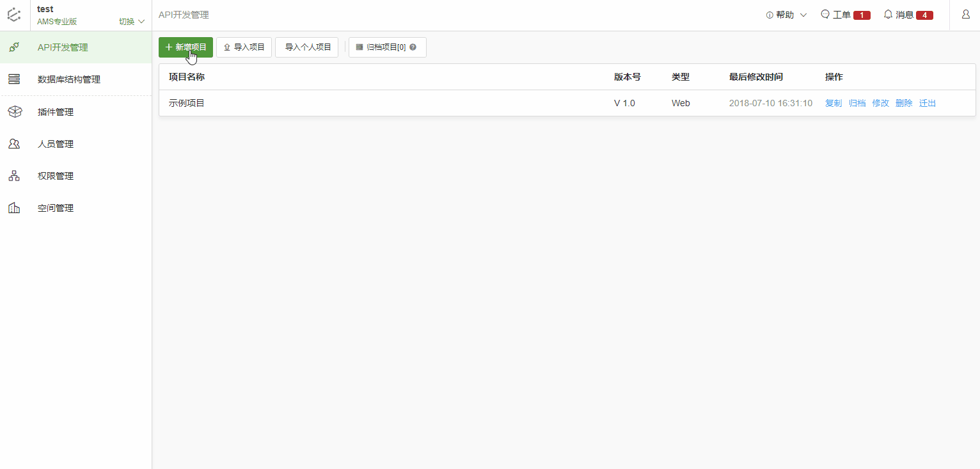Viewport: 980px width, 469px height.
Task: Open 权限管理 menu item
Action: 75,176
